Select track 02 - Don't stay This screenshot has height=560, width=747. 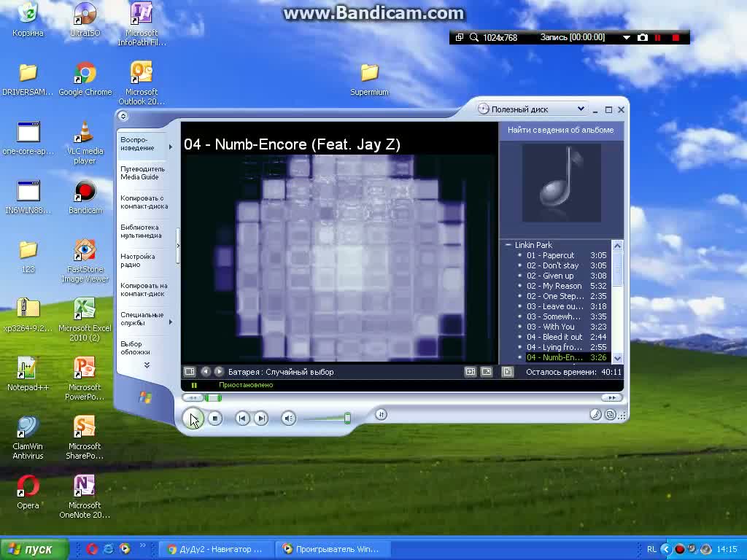click(x=562, y=265)
